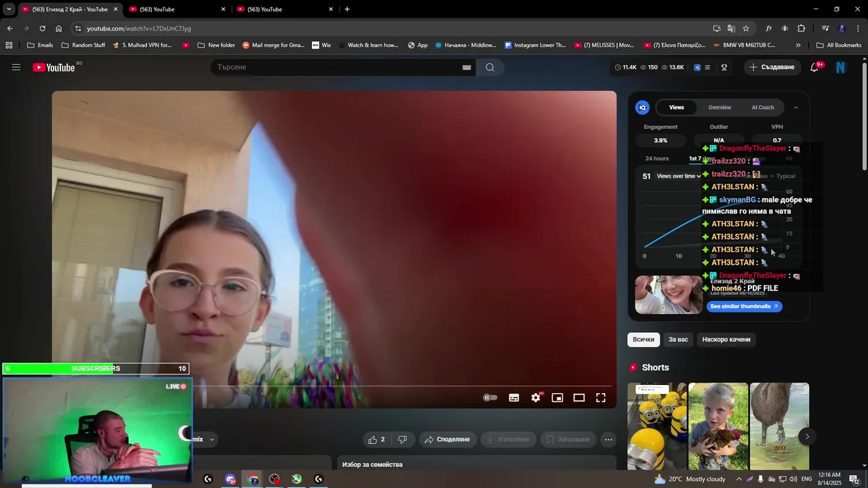This screenshot has width=868, height=488.
Task: Close the Епизод 2 Край tab
Action: point(115,9)
